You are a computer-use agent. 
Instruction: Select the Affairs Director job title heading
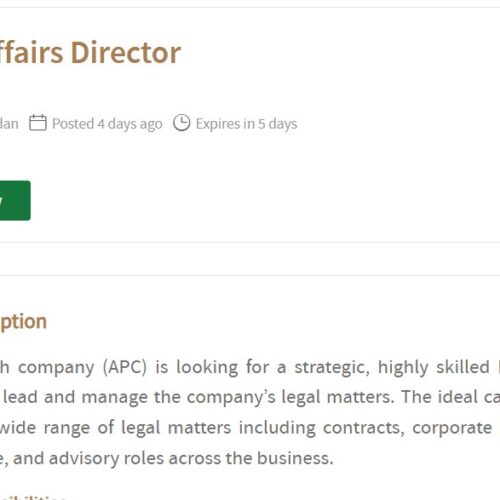click(90, 53)
